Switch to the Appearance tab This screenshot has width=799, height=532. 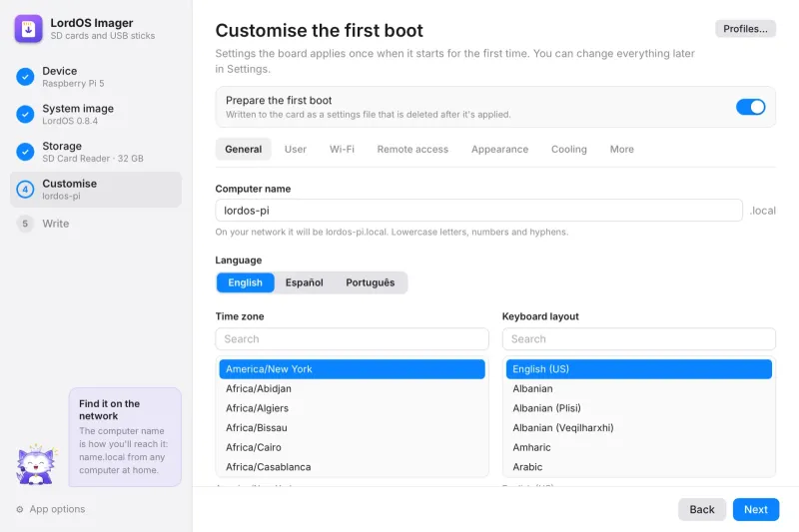[500, 149]
